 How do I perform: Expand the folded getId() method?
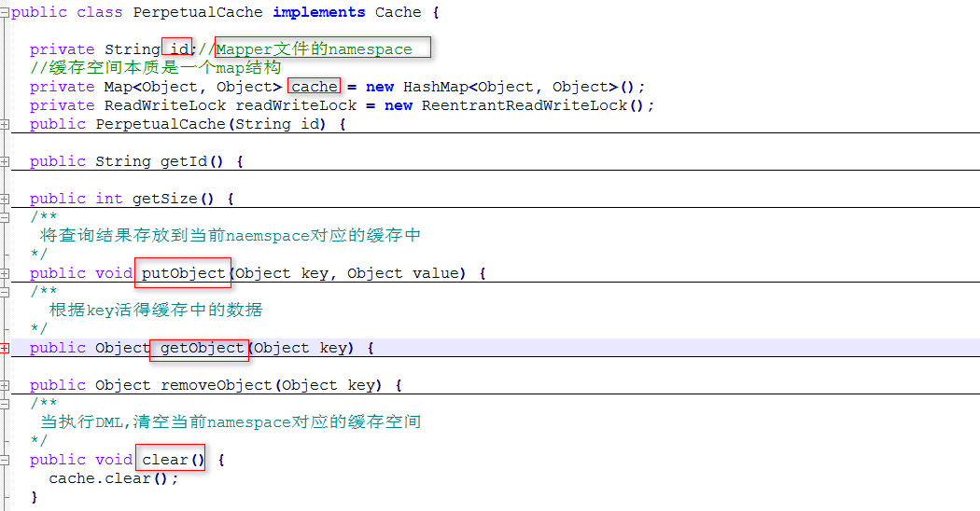pyautogui.click(x=4, y=162)
